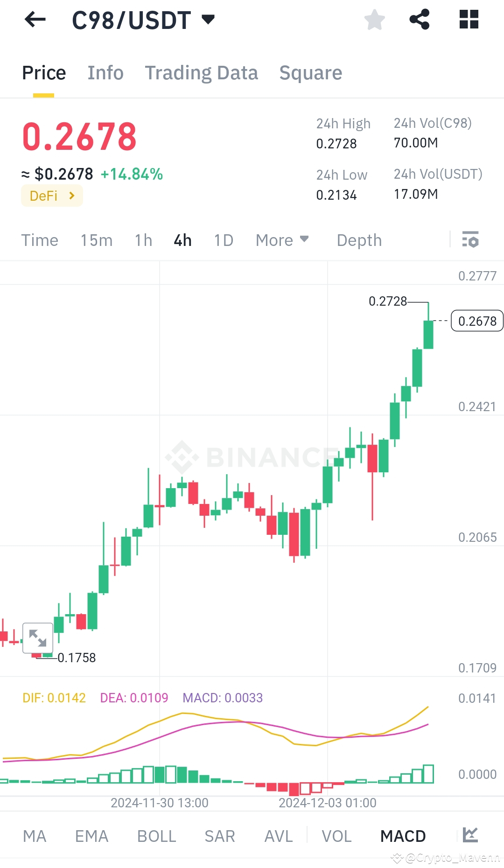Open the chart settings icon beside Depth
This screenshot has width=504, height=868.
click(470, 240)
